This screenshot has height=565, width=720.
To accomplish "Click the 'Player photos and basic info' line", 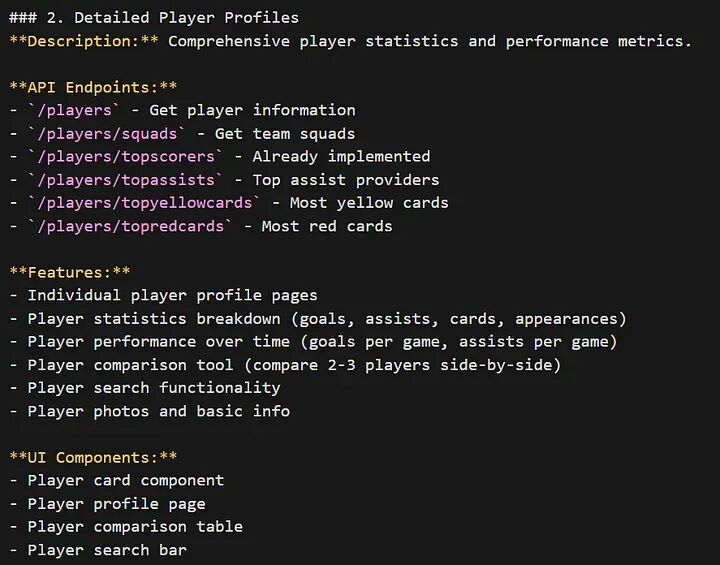I will (158, 411).
